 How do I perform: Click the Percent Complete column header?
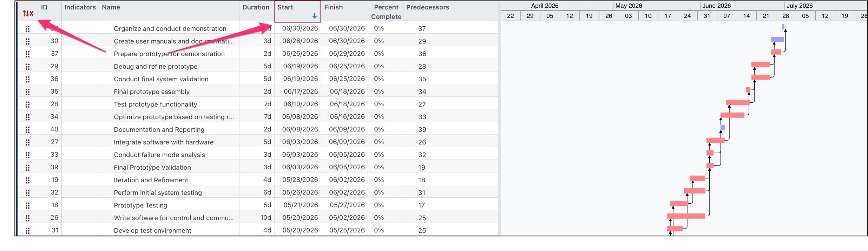[386, 12]
